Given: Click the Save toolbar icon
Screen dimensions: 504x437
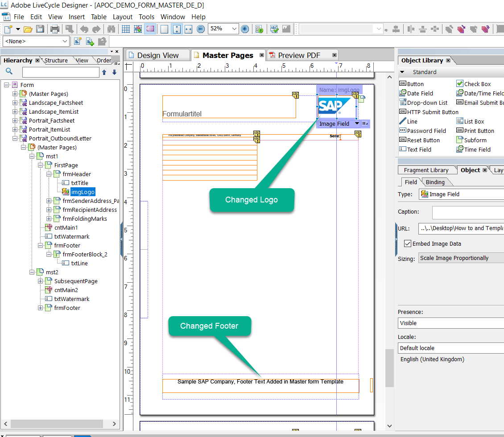Looking at the screenshot, I should (40, 29).
